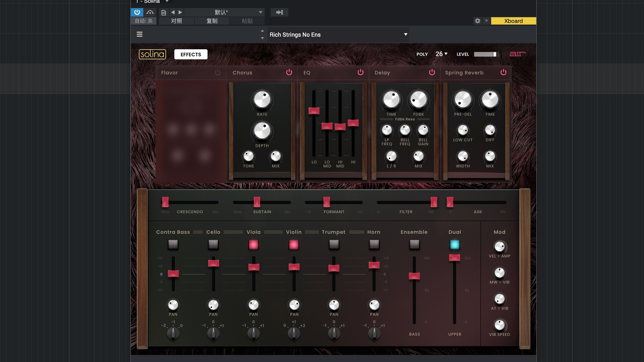Viewport: 644px width, 362px height.
Task: Enable the Flavor effect power button
Action: (217, 72)
